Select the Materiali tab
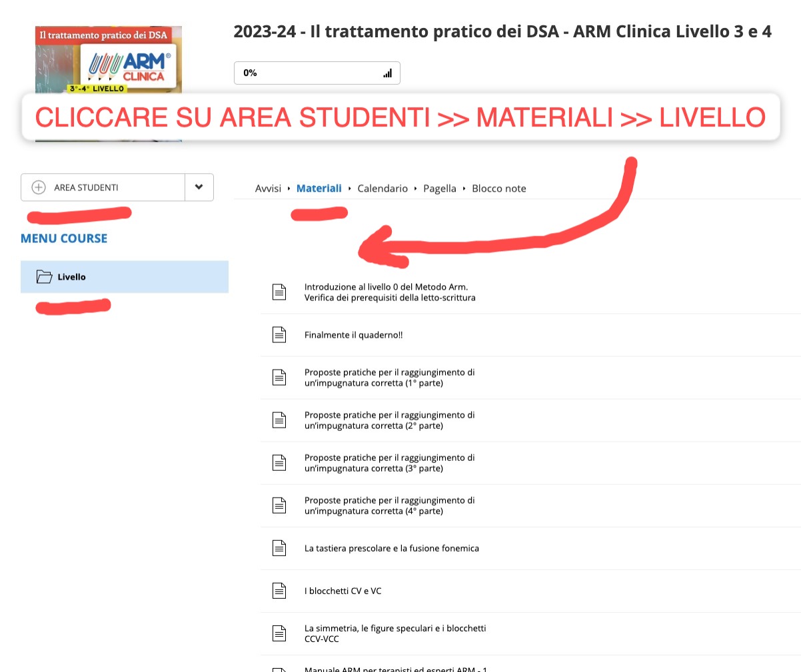 pos(319,188)
